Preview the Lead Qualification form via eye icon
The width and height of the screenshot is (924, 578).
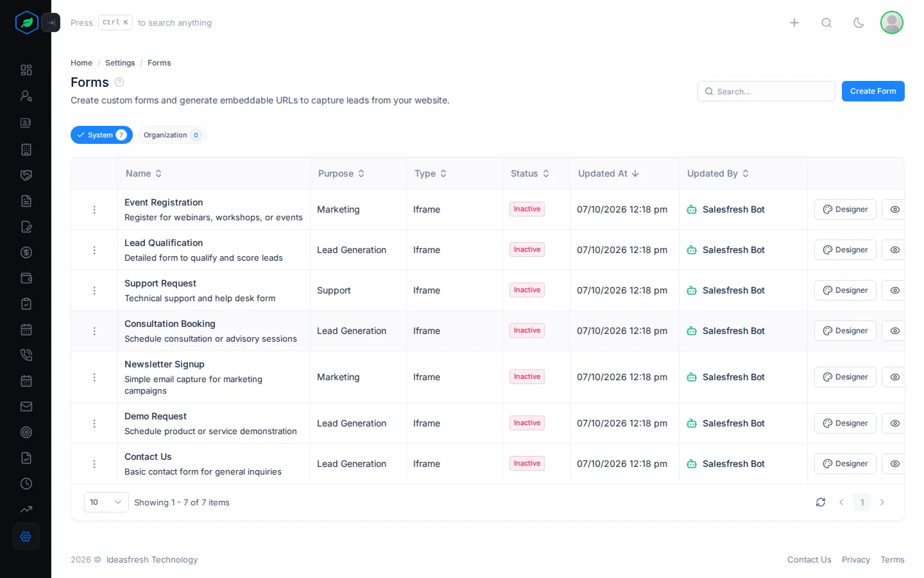894,250
